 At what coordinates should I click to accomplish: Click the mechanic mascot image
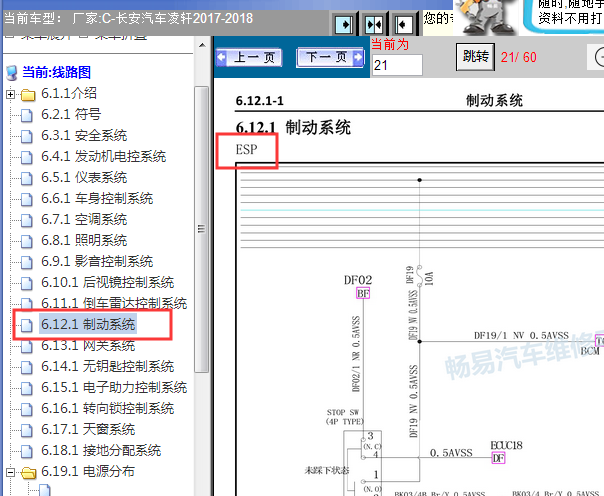point(485,17)
